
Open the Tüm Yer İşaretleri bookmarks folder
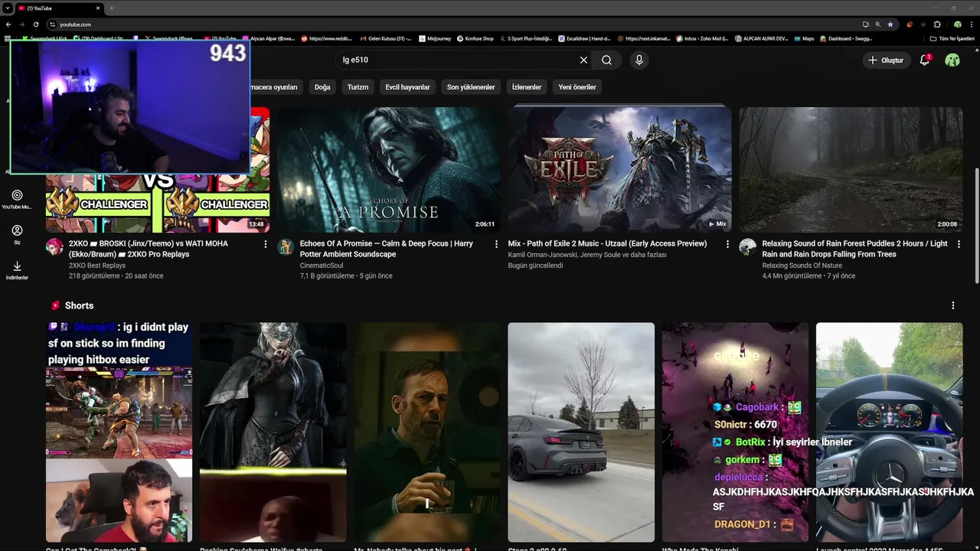click(x=952, y=38)
